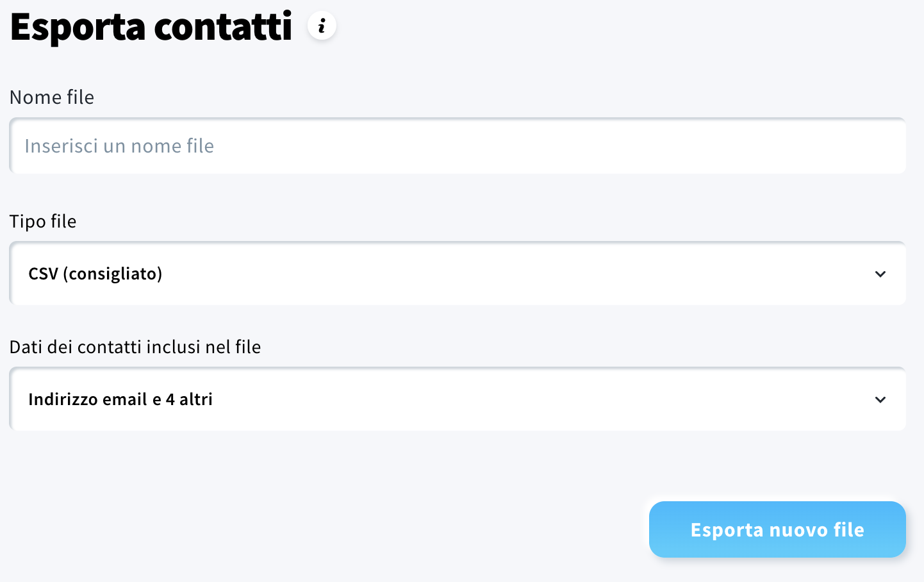Select the 'Tipo file' section label
Viewport: 924px width, 582px height.
(42, 221)
